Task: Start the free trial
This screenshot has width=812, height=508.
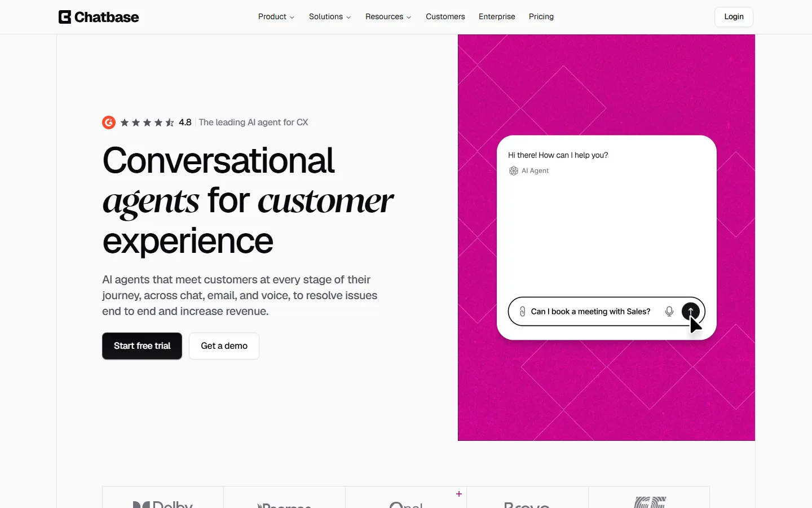Action: pos(142,346)
